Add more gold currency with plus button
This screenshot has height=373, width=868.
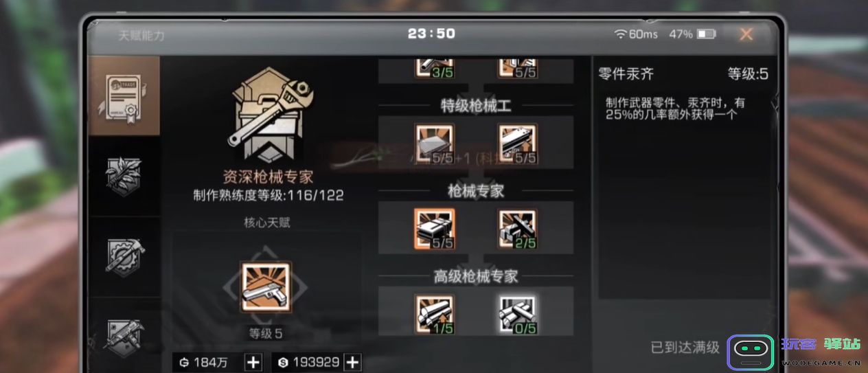pyautogui.click(x=253, y=363)
